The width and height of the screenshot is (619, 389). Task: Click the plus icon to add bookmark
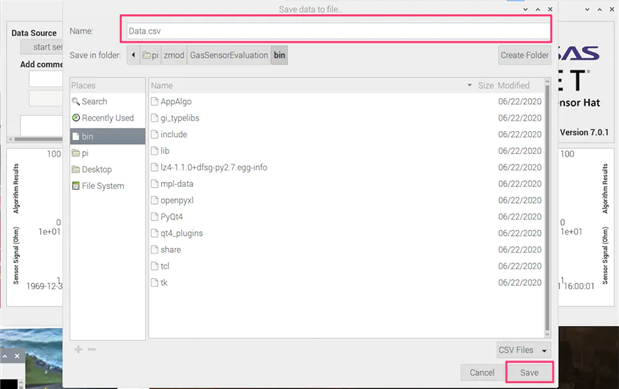pos(79,349)
